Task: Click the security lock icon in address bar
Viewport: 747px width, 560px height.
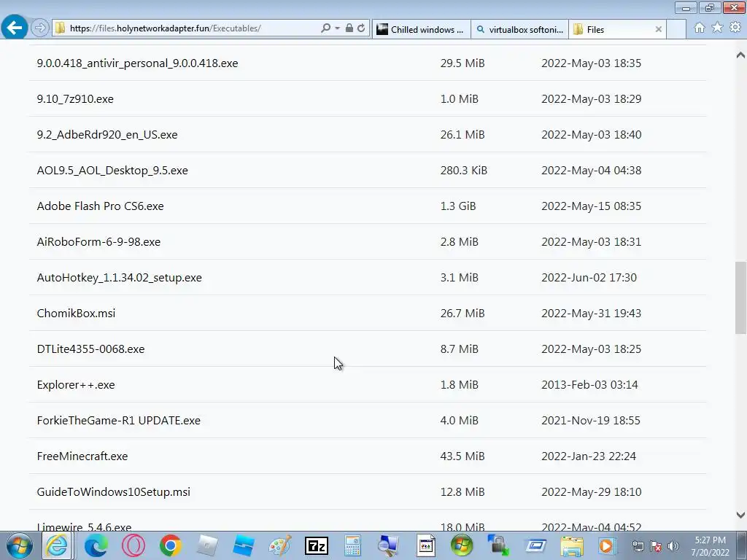Action: (349, 28)
